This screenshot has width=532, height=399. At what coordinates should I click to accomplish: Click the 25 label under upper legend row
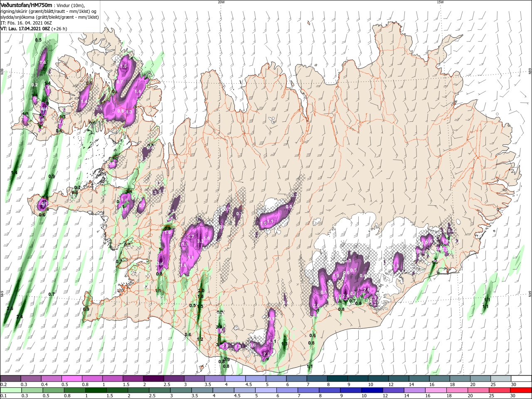[x=494, y=384]
